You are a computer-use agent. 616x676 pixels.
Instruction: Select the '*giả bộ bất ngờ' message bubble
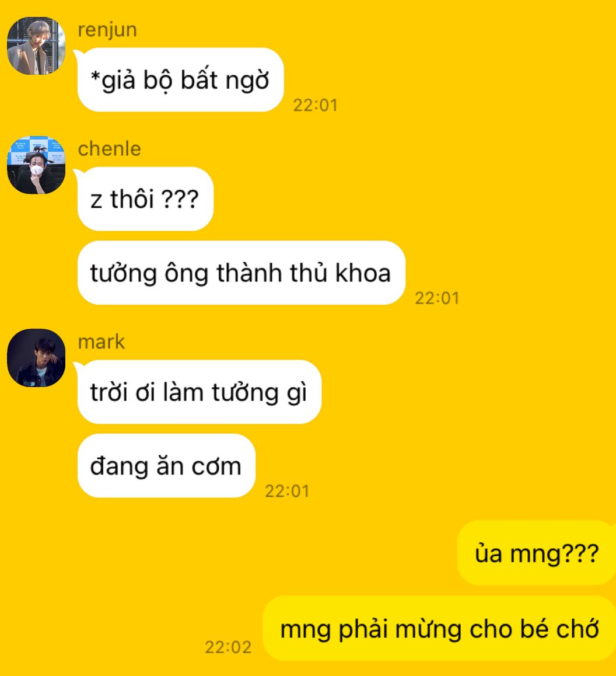pyautogui.click(x=180, y=80)
